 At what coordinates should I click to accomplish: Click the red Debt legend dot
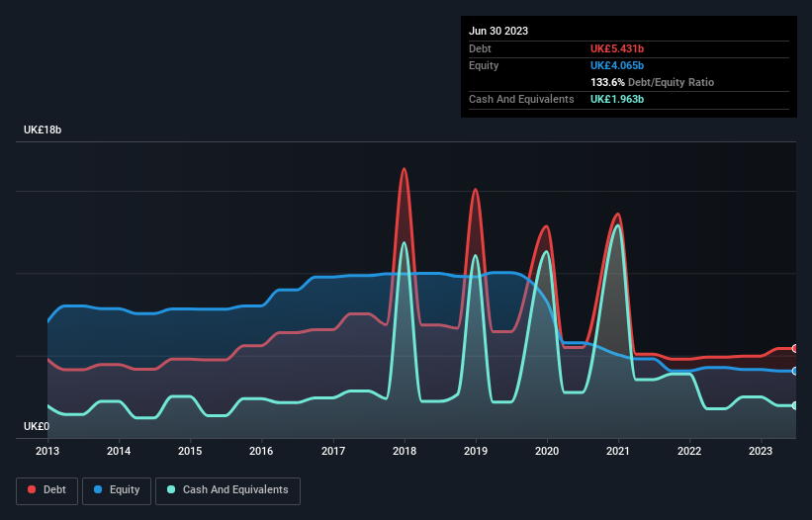[32, 489]
